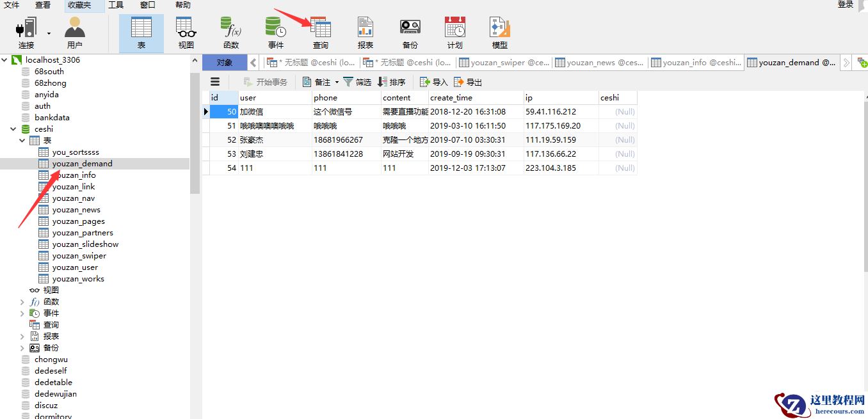This screenshot has height=419, width=868.
Task: Open the 窗口 menu
Action: pos(148,5)
